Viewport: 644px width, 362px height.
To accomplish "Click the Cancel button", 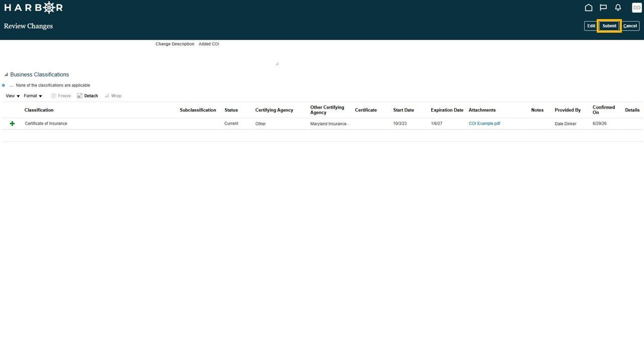I will [x=630, y=26].
